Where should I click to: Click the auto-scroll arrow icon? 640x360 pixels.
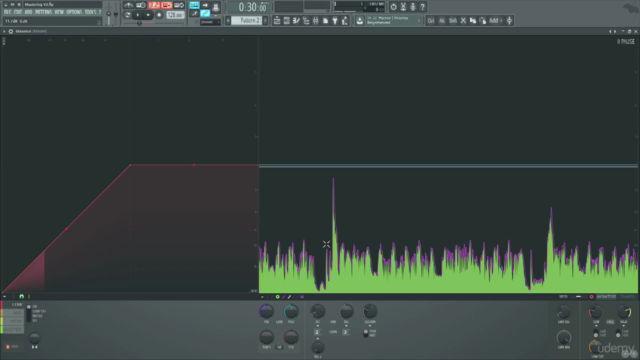pyautogui.click(x=205, y=5)
